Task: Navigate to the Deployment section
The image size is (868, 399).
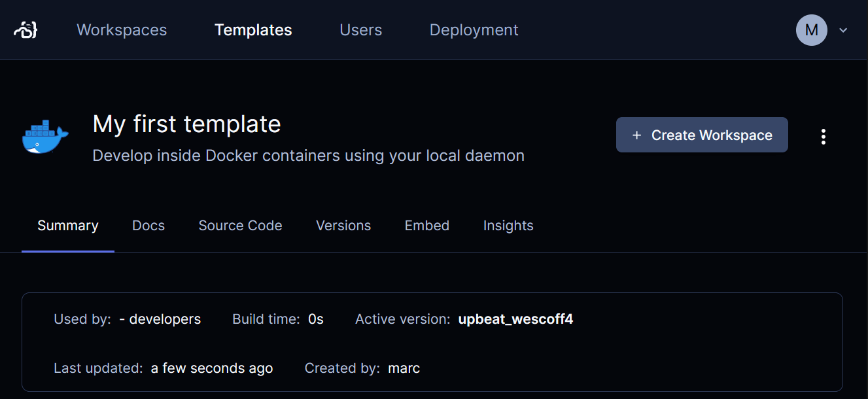Action: point(474,30)
